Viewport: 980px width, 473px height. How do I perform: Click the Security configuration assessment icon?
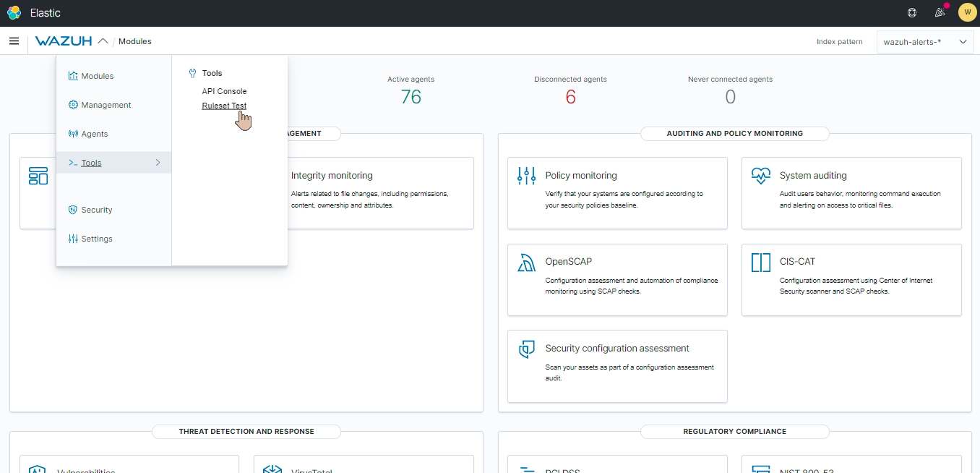click(527, 349)
